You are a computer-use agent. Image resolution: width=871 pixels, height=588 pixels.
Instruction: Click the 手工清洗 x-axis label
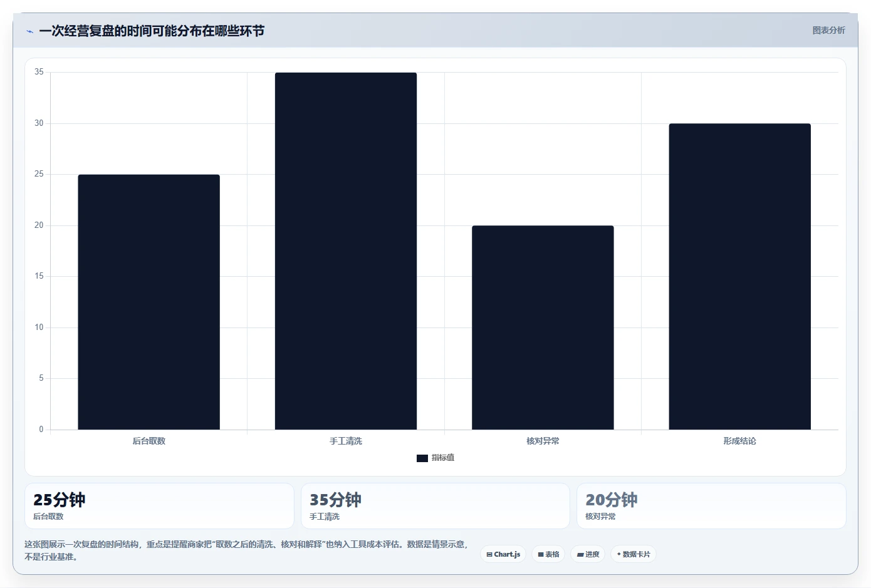(x=346, y=441)
